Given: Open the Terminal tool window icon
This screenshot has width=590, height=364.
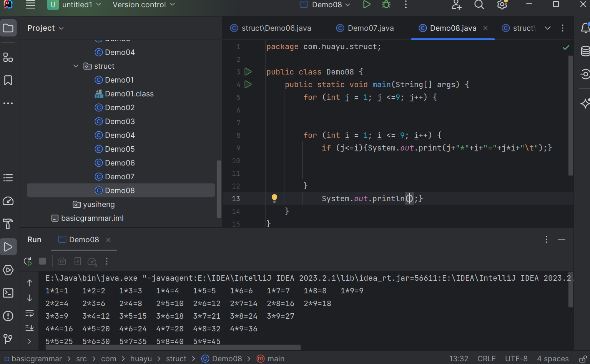Looking at the screenshot, I should point(8,293).
